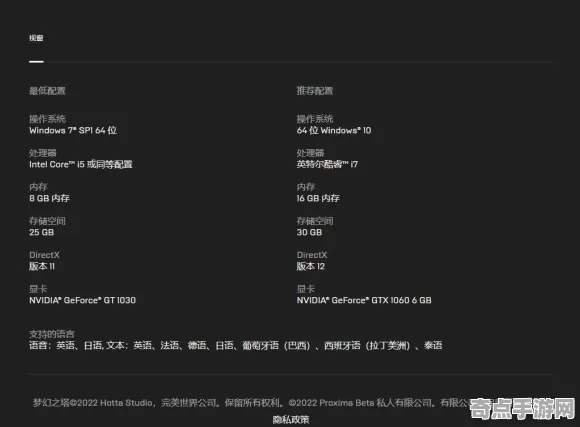
Task: Click the 16 GB 内存 value
Action: [x=318, y=198]
